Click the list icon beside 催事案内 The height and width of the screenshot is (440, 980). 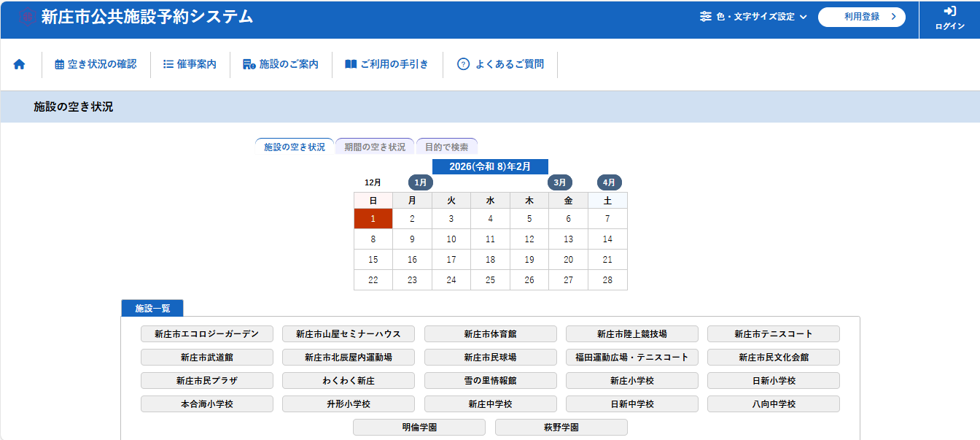[x=168, y=64]
